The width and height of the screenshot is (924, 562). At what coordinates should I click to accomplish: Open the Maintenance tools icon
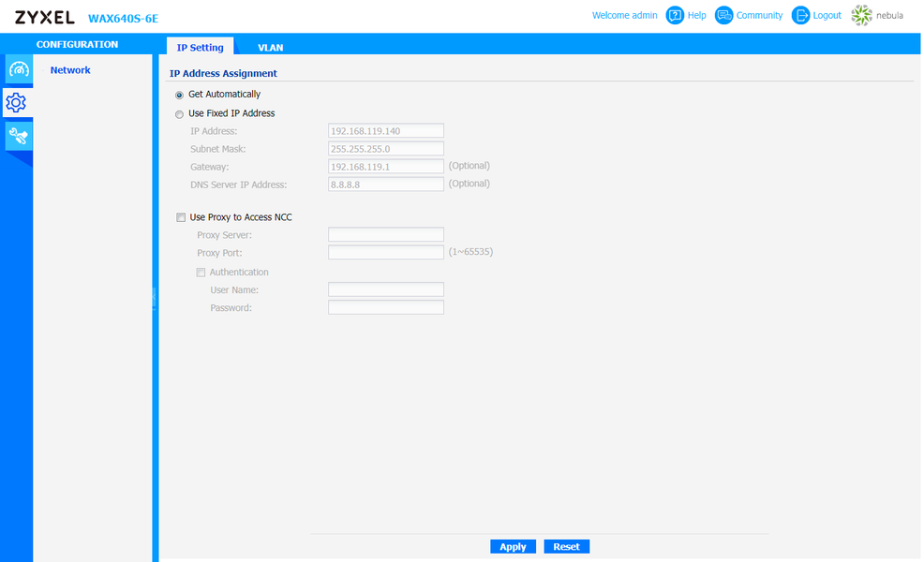pos(18,136)
